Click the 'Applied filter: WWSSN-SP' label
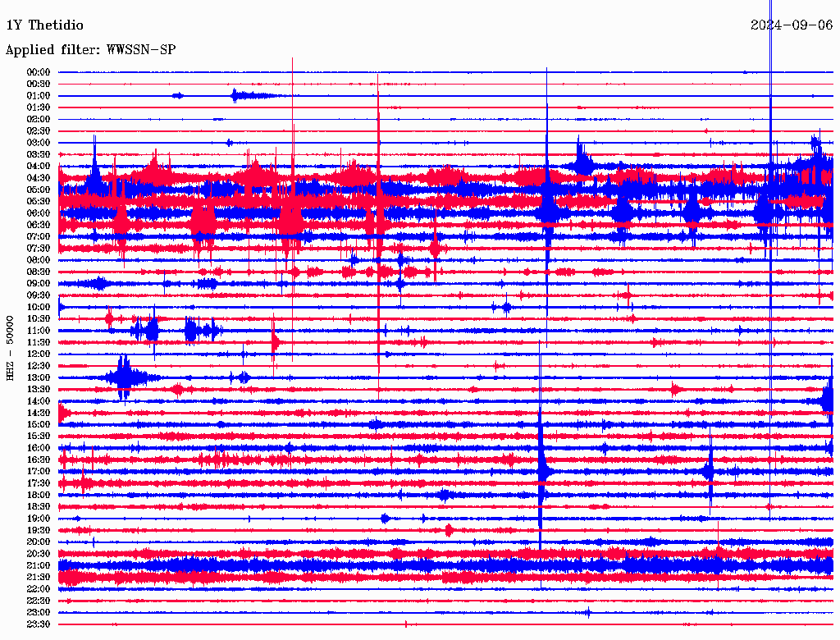The height and width of the screenshot is (640, 840). pos(90,50)
